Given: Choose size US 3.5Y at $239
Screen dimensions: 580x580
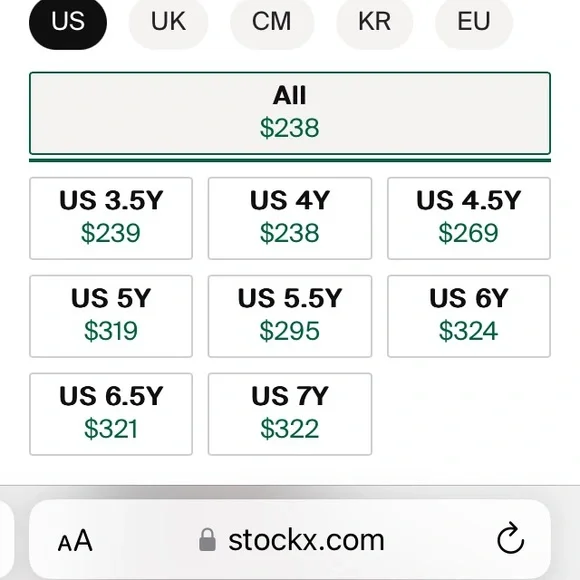Looking at the screenshot, I should click(x=111, y=218).
